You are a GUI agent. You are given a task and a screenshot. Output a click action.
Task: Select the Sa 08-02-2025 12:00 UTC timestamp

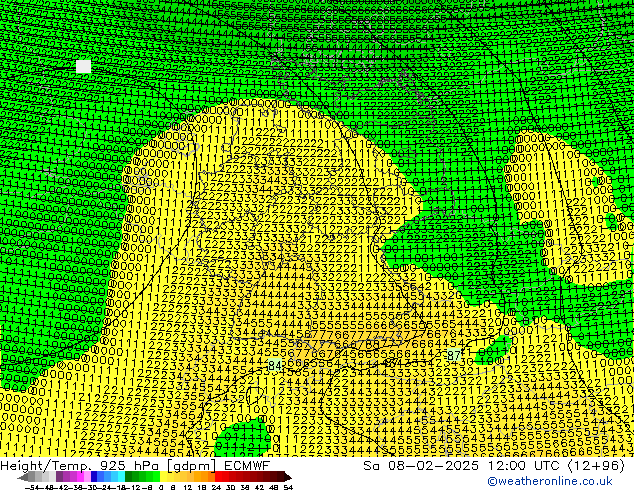coord(494,466)
